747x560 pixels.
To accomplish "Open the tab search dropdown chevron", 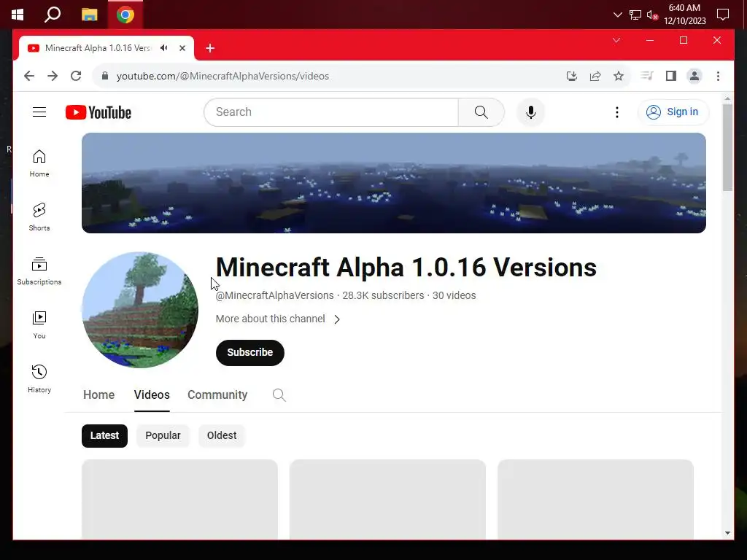I will point(616,40).
